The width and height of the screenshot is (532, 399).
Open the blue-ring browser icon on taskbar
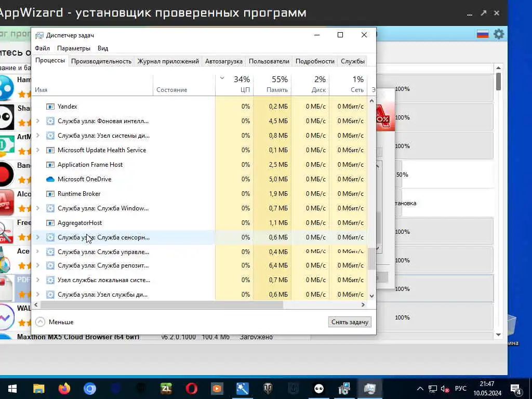(90, 389)
